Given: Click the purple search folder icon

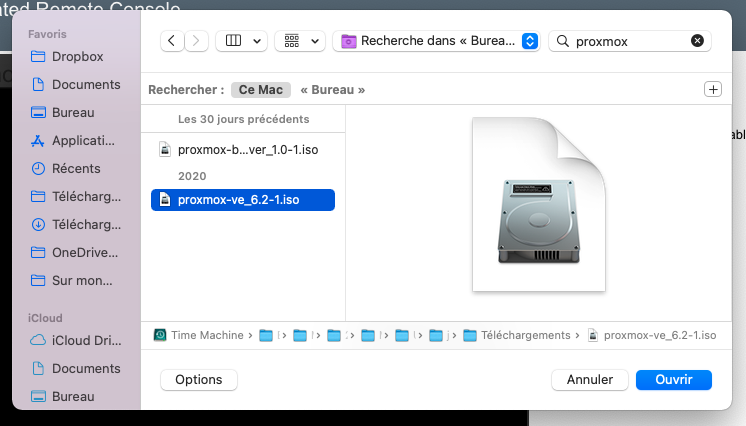Looking at the screenshot, I should 349,41.
